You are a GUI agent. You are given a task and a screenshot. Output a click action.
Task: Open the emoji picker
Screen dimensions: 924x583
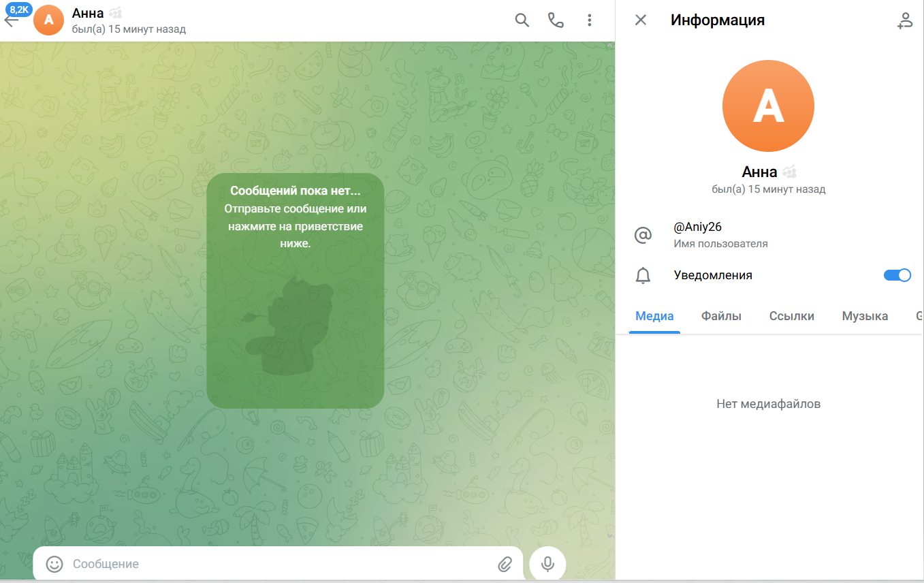(54, 564)
